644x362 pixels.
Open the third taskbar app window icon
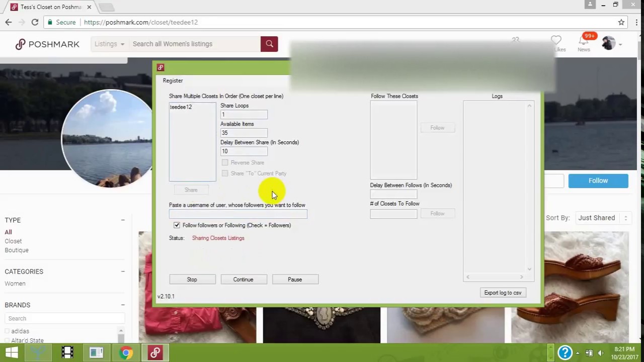point(97,352)
